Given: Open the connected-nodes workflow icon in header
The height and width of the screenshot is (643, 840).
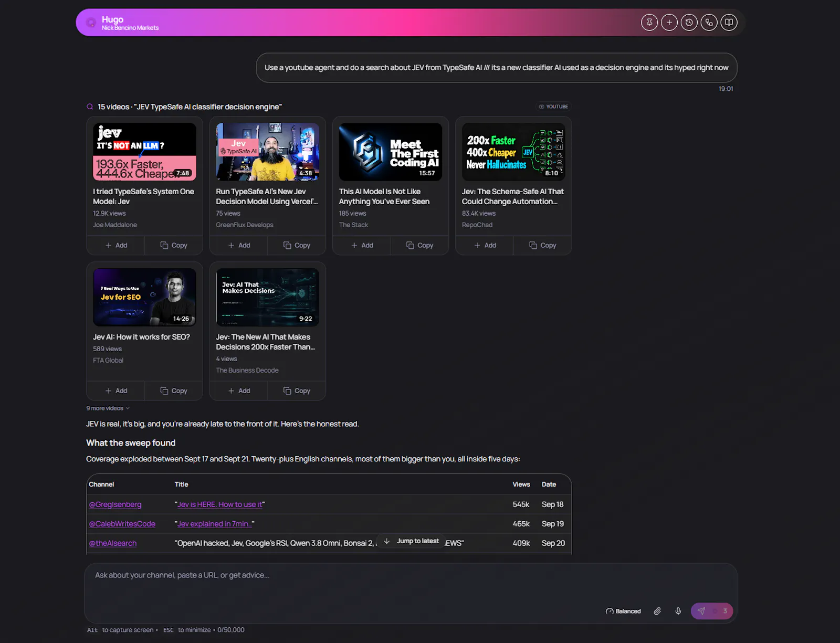Looking at the screenshot, I should click(x=709, y=23).
